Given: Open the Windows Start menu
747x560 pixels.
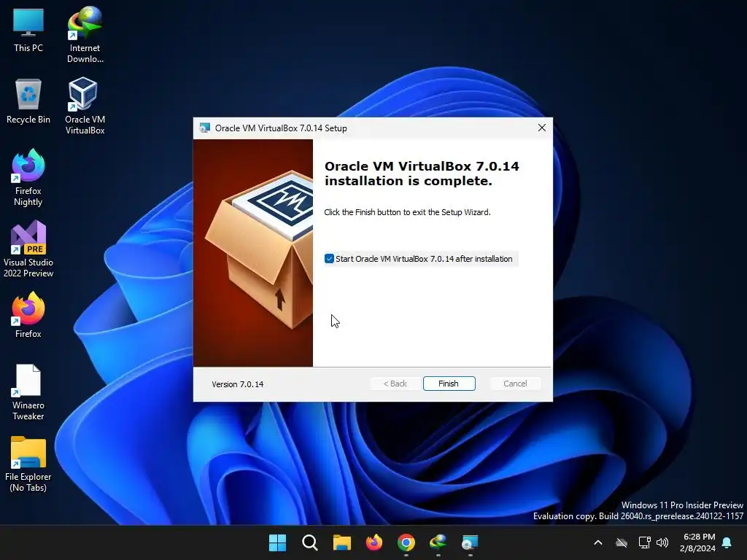Looking at the screenshot, I should pos(278,542).
